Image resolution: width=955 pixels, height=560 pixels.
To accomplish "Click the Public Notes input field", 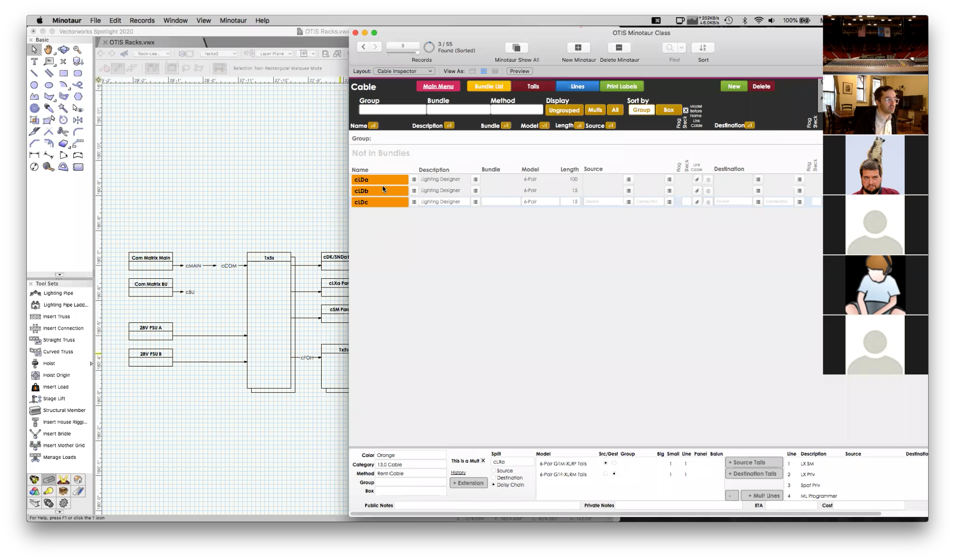I will [x=487, y=505].
